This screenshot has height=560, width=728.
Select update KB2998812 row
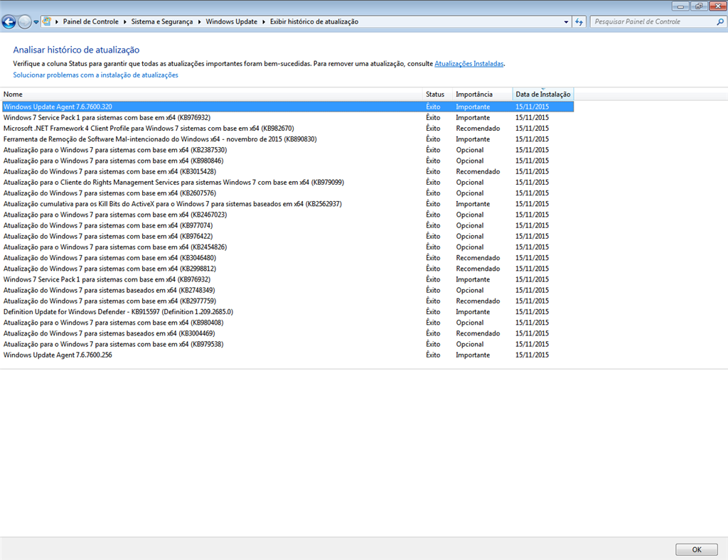[x=288, y=269]
